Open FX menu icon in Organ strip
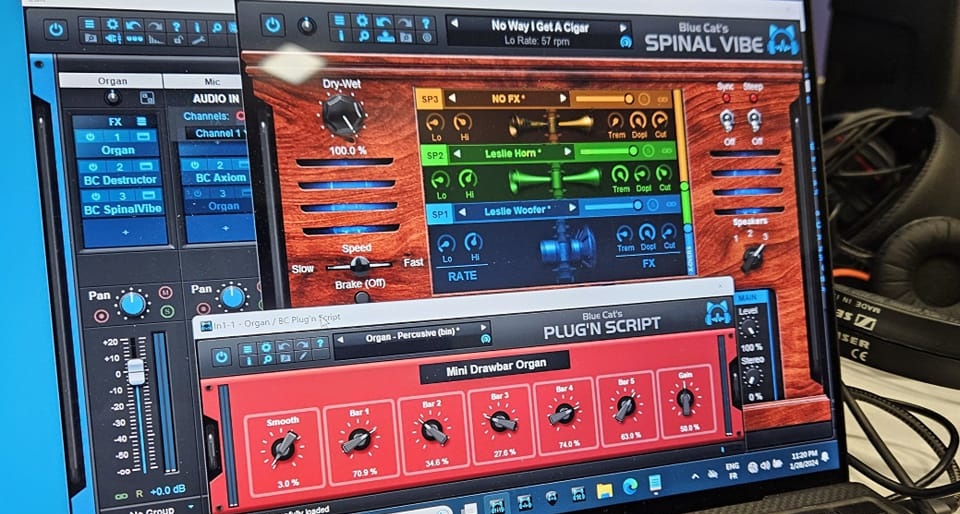The image size is (960, 514). [x=141, y=121]
